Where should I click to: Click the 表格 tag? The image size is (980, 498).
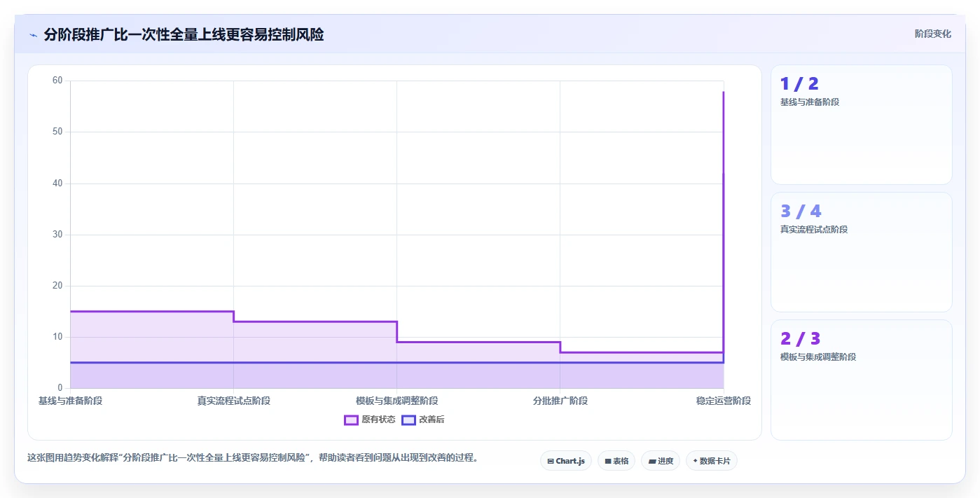pyautogui.click(x=616, y=461)
